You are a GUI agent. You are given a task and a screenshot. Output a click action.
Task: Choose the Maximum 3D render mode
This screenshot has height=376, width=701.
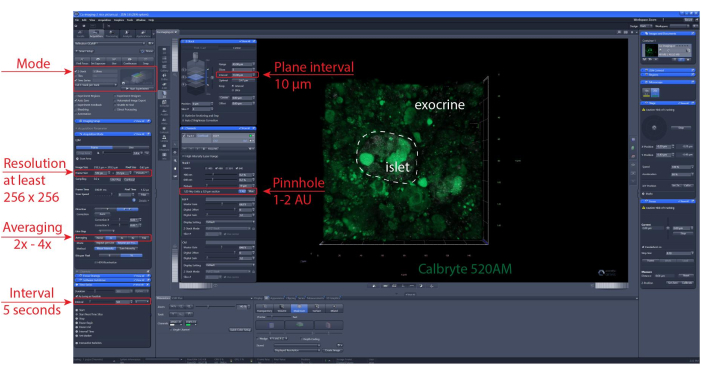[x=299, y=308]
